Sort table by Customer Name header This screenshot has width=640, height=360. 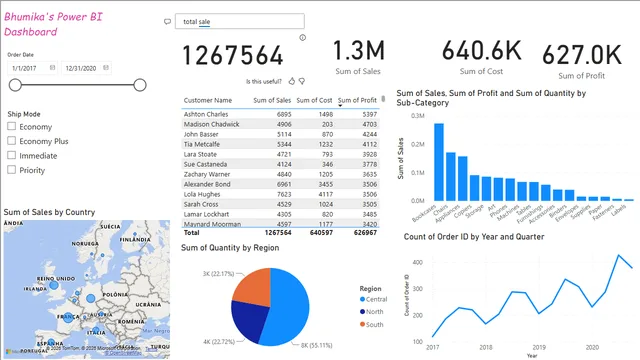click(208, 100)
